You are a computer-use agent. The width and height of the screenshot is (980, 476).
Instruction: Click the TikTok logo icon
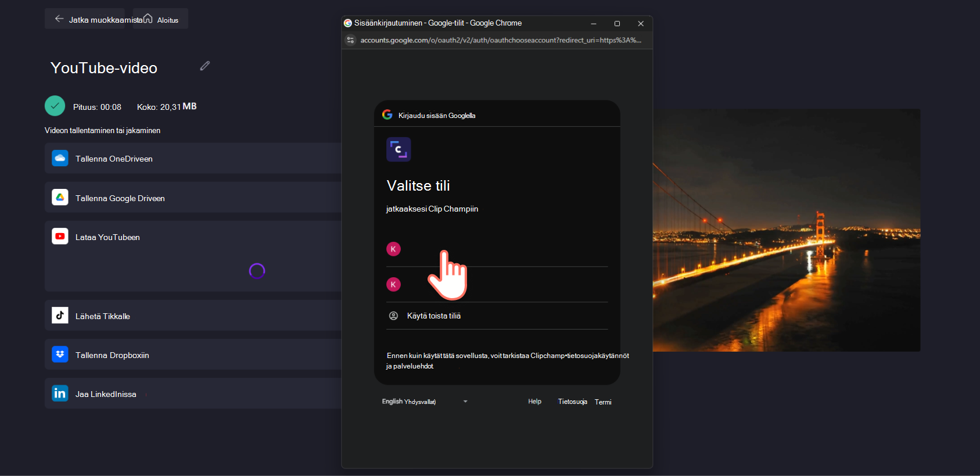60,316
